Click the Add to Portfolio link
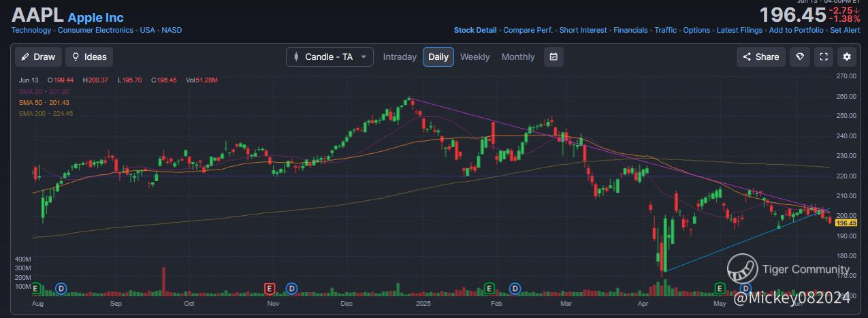Viewport: 868px width, 318px height. click(796, 31)
